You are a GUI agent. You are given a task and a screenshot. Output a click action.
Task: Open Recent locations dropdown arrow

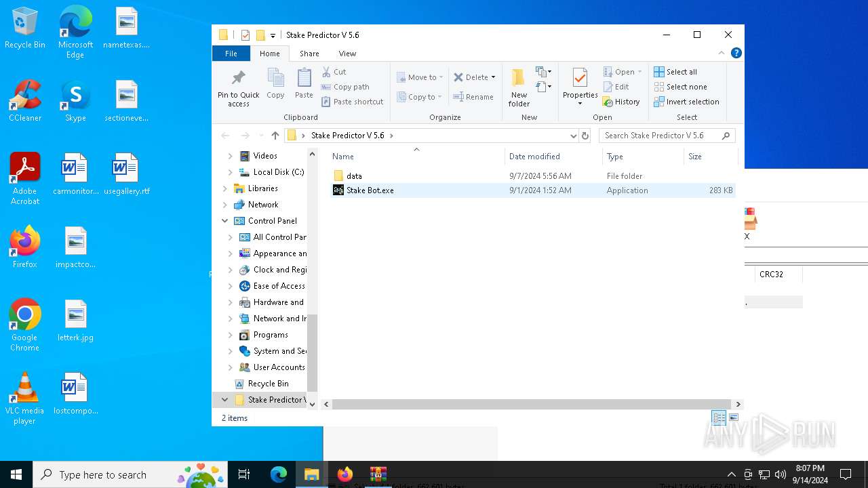tap(261, 136)
